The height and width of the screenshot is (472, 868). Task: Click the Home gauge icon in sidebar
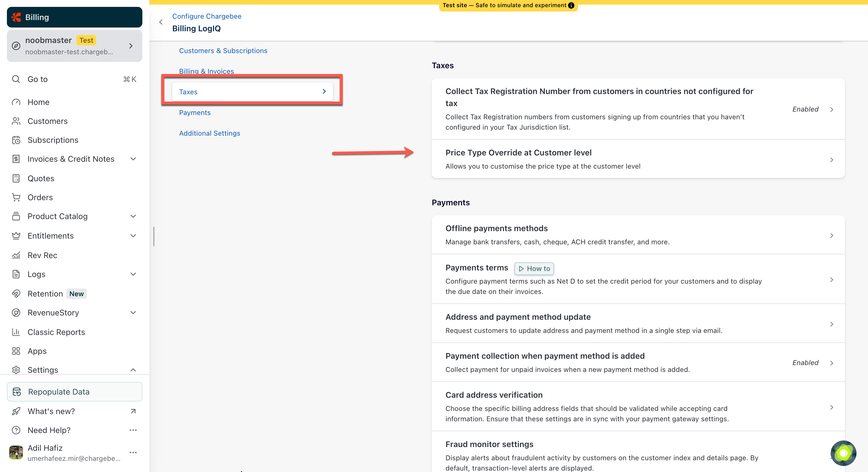(x=16, y=102)
